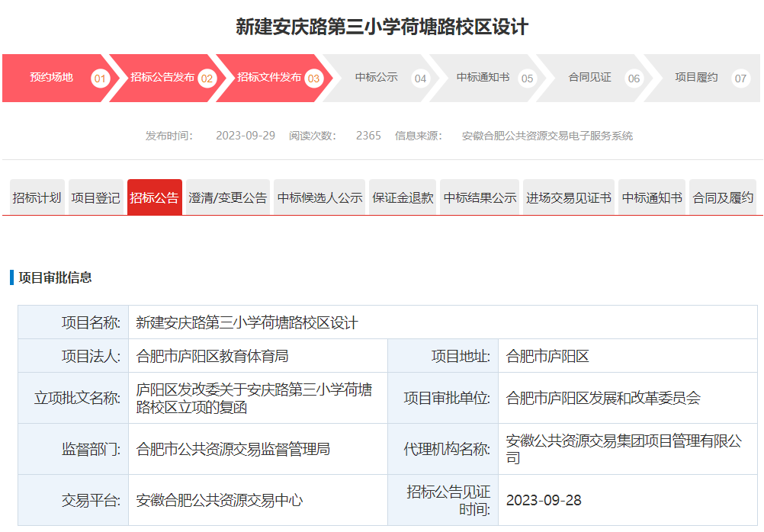Click the 信息来源 label
Viewport: 764px width, 532px height.
coord(419,136)
